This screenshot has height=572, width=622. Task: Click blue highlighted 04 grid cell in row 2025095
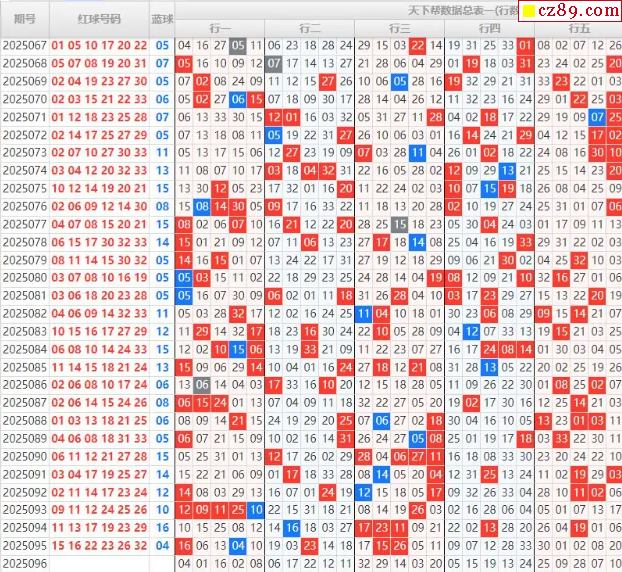(238, 545)
